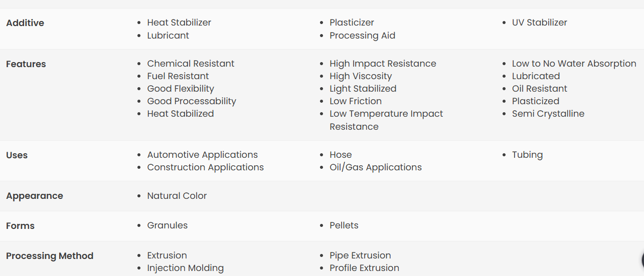Click Automotive Applications under Uses

[202, 155]
